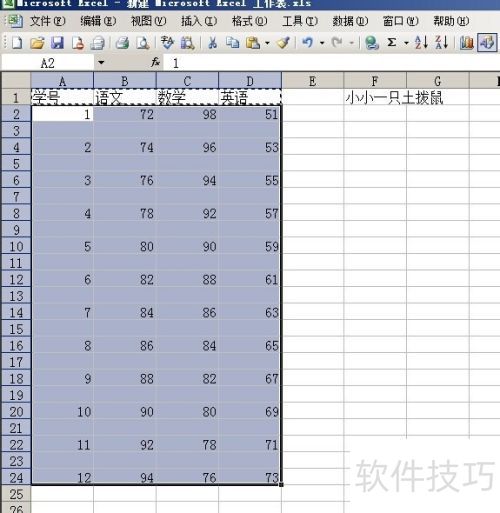This screenshot has height=513, width=500.
Task: Open the 文件(F) menu
Action: (47, 21)
